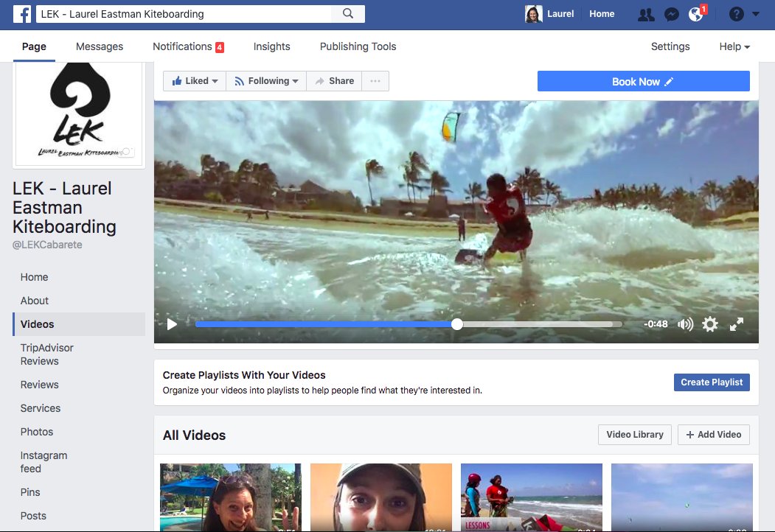Click @LEKCabarete username text
This screenshot has height=532, width=775.
point(47,245)
